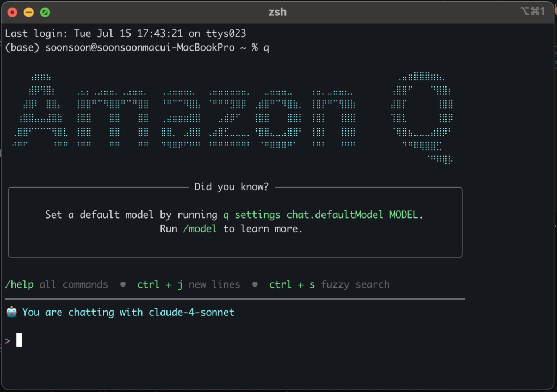Click the Last login line of text
The width and height of the screenshot is (557, 392).
coord(126,33)
